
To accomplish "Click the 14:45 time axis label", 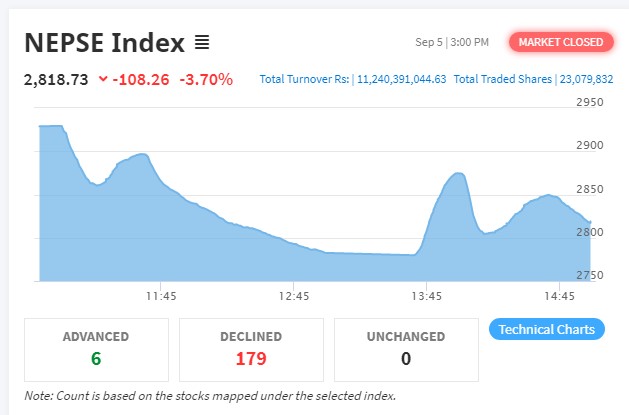I will point(560,296).
